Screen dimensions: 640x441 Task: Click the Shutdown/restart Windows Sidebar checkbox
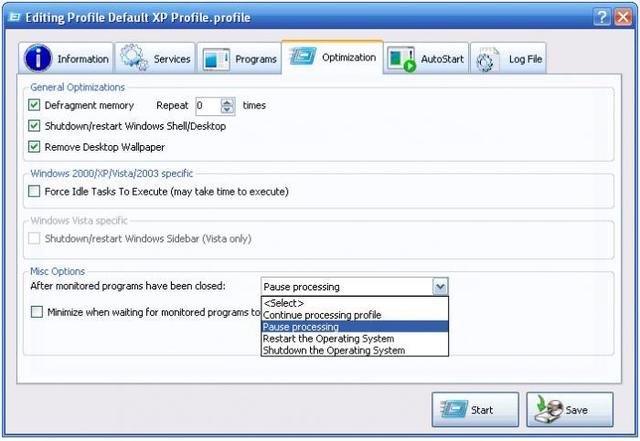pyautogui.click(x=34, y=238)
